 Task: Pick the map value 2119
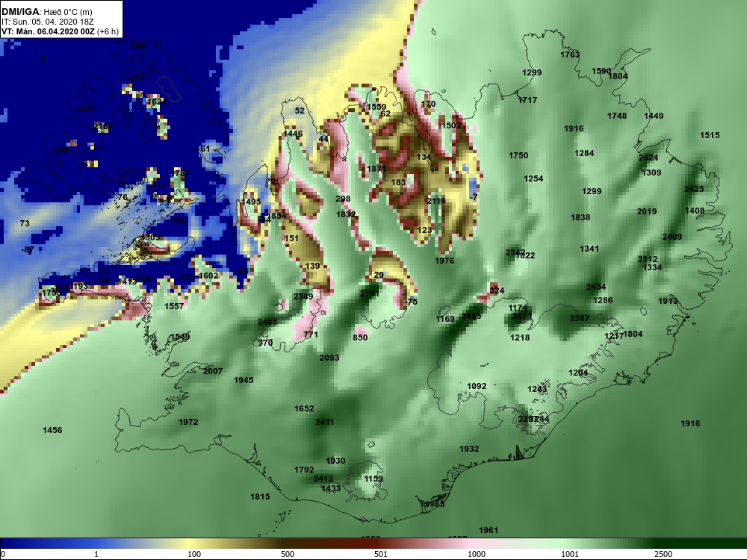[436, 201]
